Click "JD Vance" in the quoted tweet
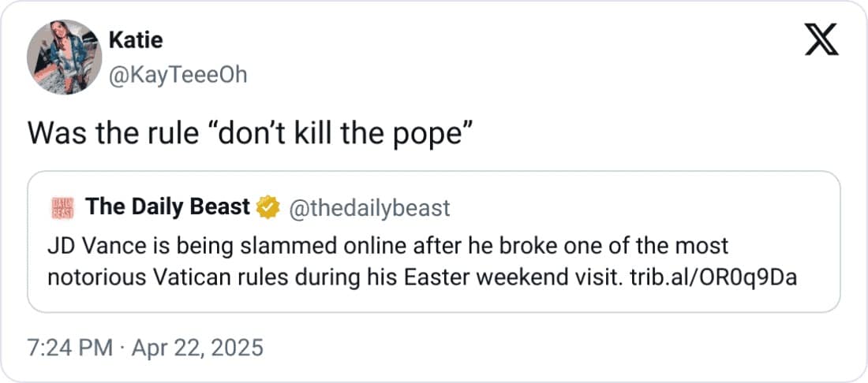The height and width of the screenshot is (383, 868). [88, 246]
